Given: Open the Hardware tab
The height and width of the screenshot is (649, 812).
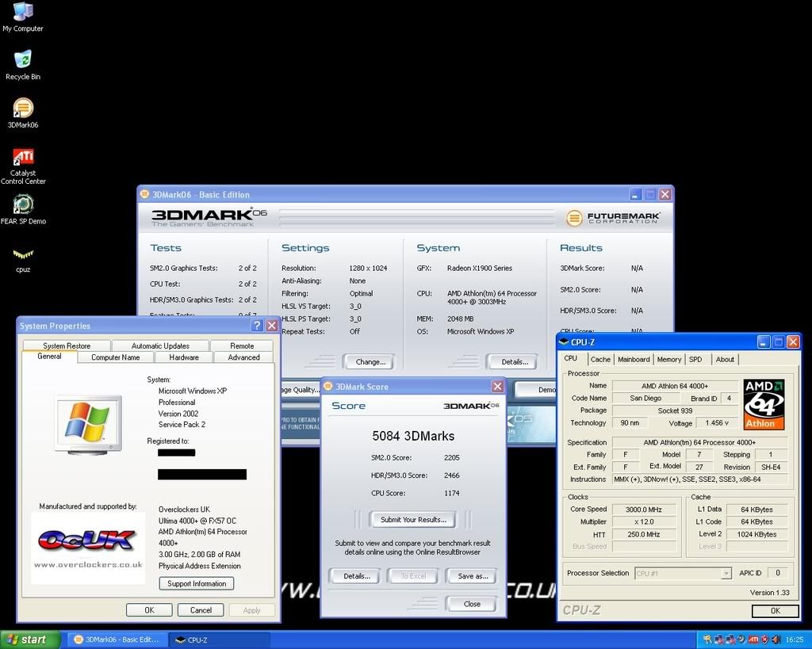Looking at the screenshot, I should pyautogui.click(x=184, y=357).
